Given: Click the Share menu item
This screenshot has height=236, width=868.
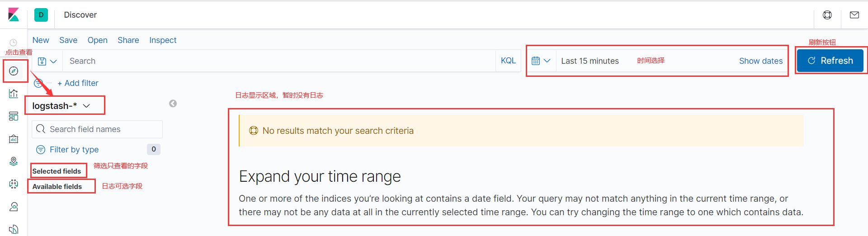Looking at the screenshot, I should point(128,40).
